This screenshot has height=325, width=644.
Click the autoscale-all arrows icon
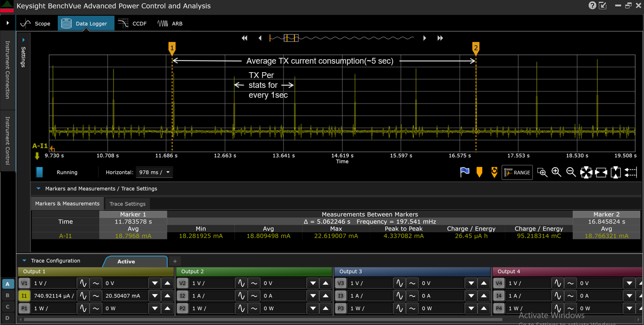(586, 172)
